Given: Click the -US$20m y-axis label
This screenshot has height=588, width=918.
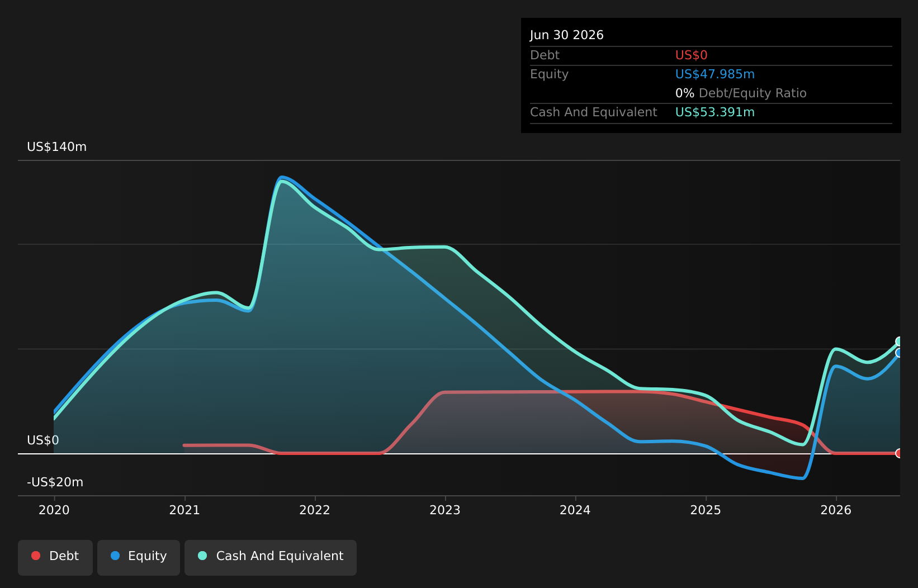Looking at the screenshot, I should pyautogui.click(x=55, y=482).
